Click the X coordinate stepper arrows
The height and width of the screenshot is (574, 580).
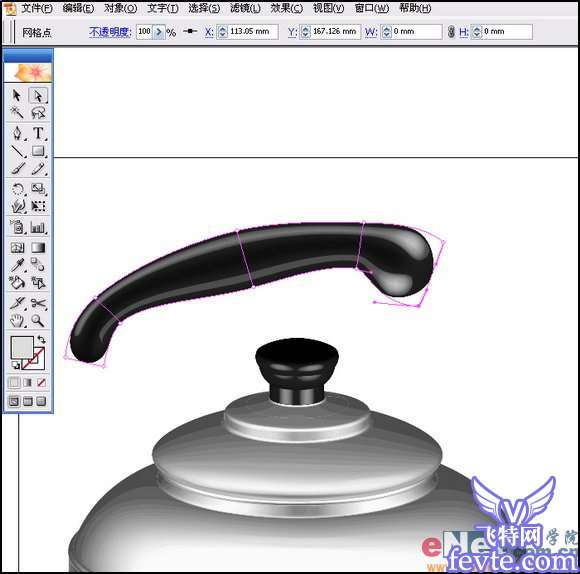tap(222, 32)
